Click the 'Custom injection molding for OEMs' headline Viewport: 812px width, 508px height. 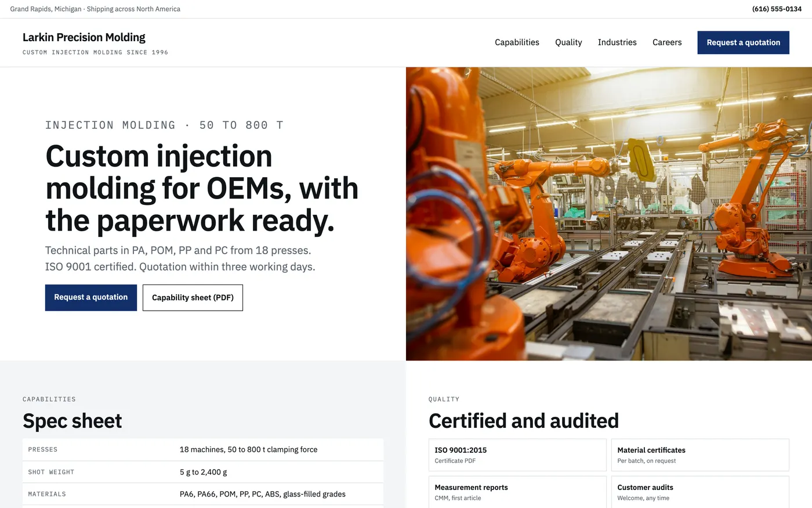click(x=202, y=188)
